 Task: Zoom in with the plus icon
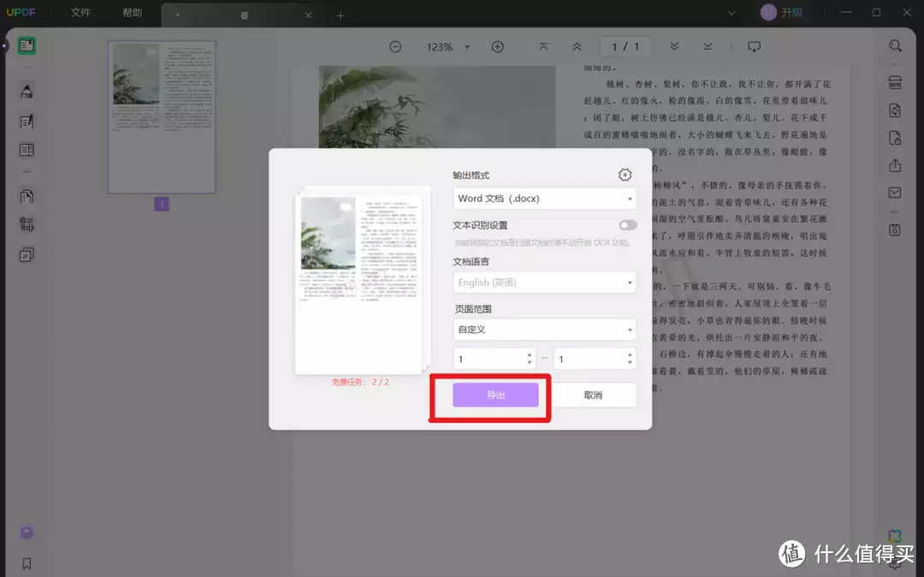(x=497, y=46)
